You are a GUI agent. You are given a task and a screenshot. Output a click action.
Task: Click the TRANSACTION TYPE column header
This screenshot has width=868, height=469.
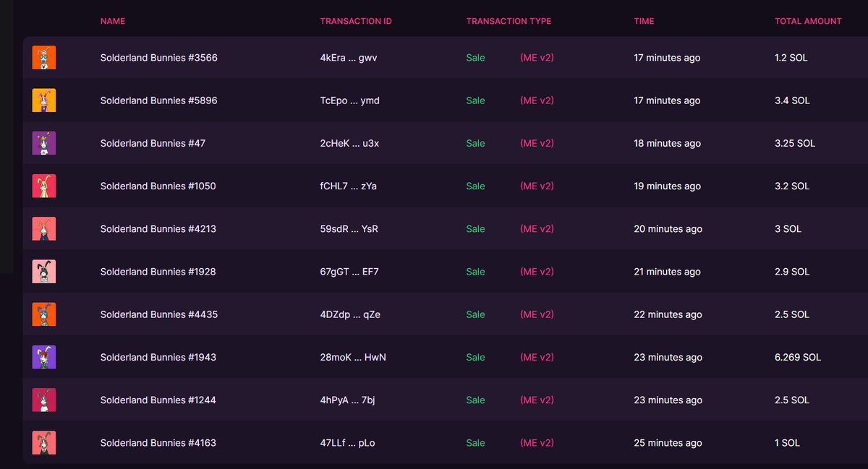tap(509, 21)
